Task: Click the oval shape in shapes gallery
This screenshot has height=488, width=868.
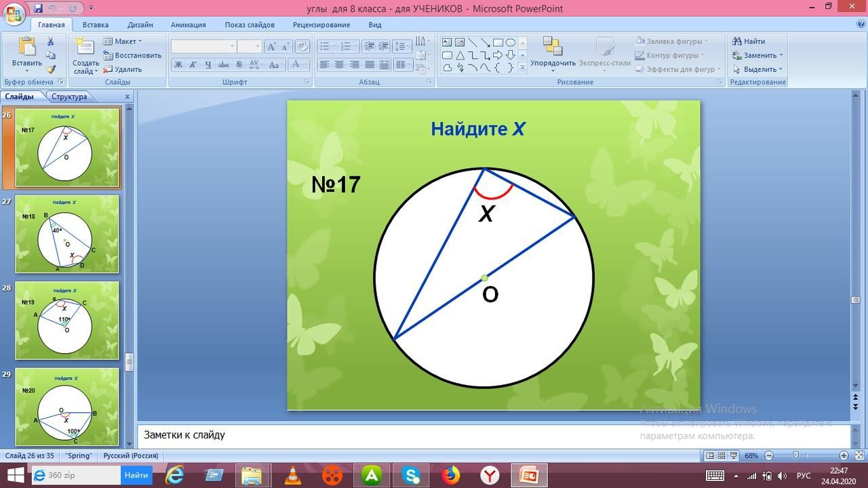Action: pos(511,43)
